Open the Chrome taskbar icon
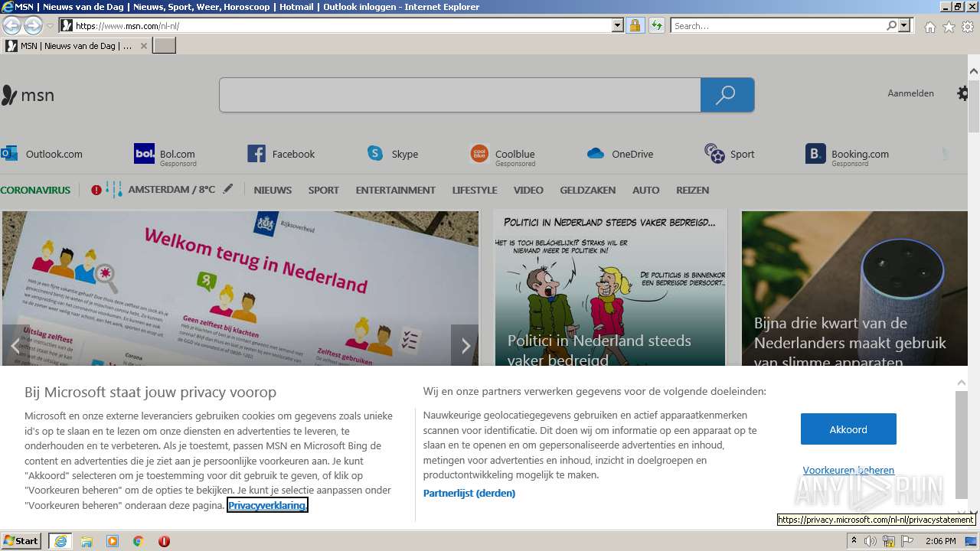Screen dimensions: 980x551 click(x=139, y=541)
